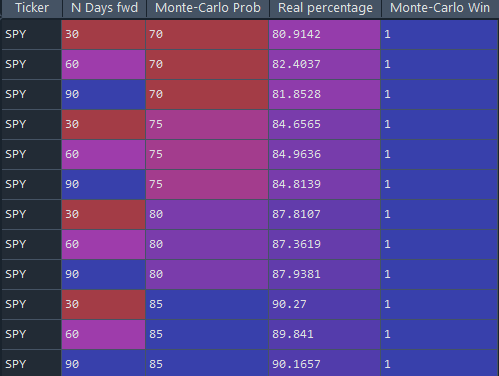Screen dimensions: 499x376
Task: Select the cell showing 81.8528
Action: point(325,94)
